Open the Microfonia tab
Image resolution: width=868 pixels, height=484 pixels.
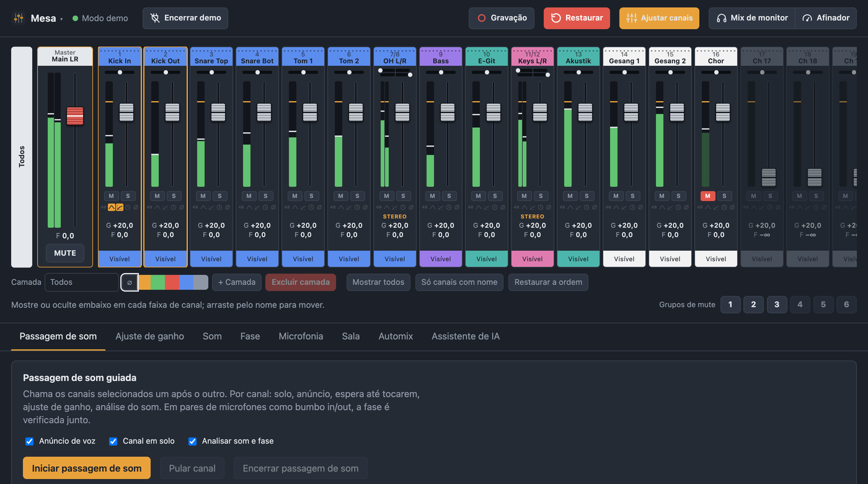coord(301,336)
